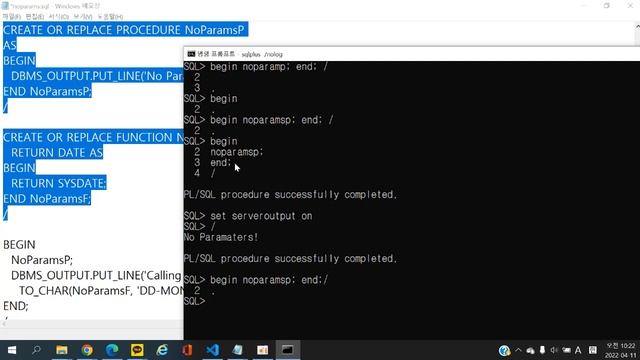Open the volume speaker control
Image resolution: width=640 pixels, height=360 pixels.
click(x=554, y=350)
